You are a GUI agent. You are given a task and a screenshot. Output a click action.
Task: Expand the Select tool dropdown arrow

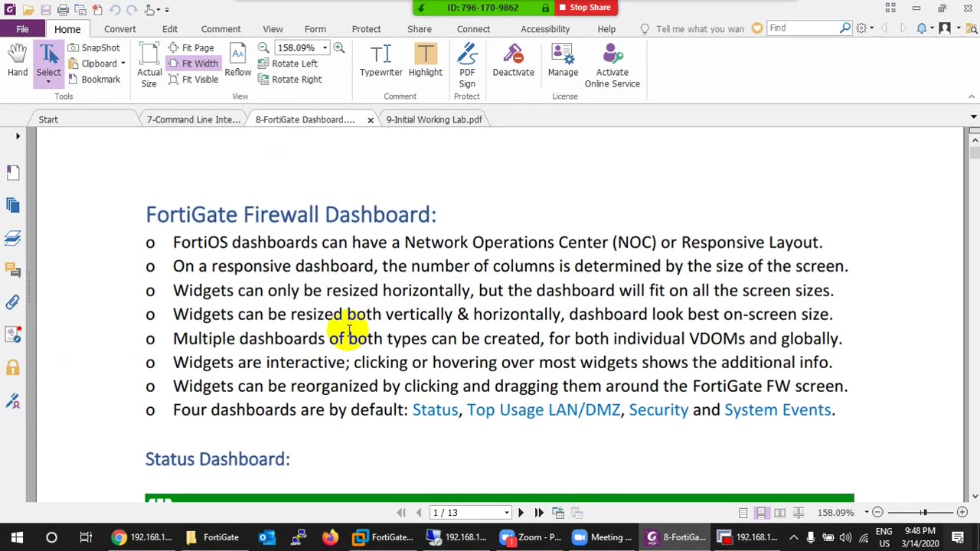point(48,81)
